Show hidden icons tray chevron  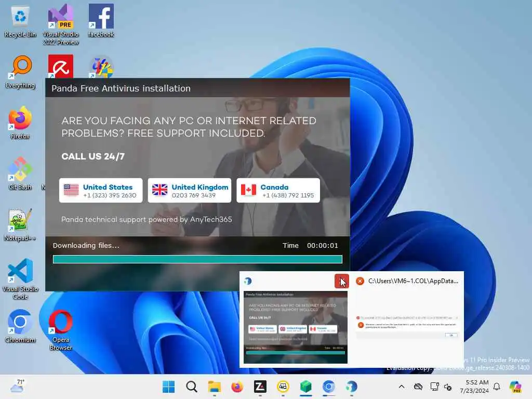(x=402, y=387)
